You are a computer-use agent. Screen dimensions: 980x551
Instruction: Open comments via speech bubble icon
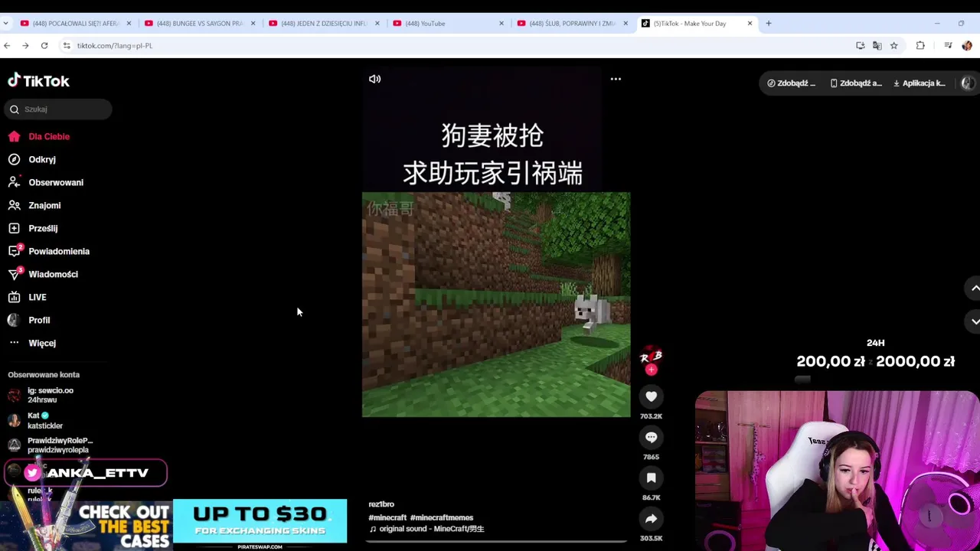[x=651, y=437]
